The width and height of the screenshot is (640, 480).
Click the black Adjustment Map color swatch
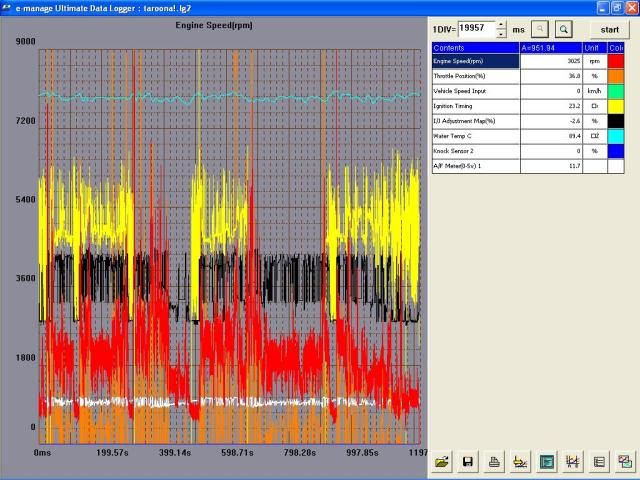(616, 121)
